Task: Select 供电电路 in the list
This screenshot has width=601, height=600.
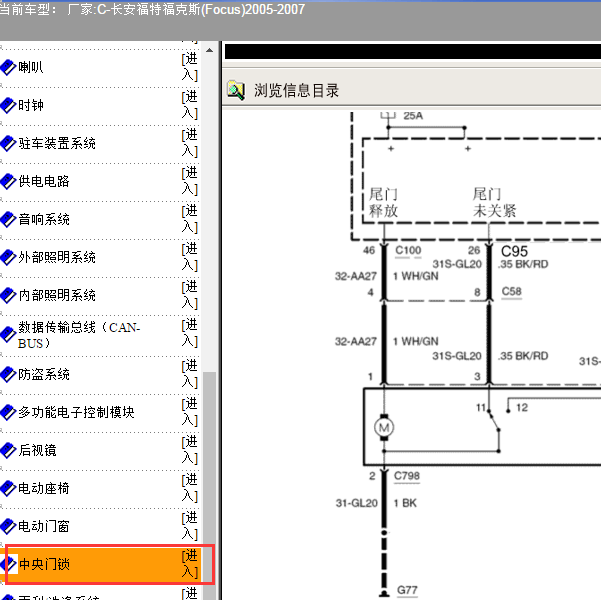Action: click(44, 181)
